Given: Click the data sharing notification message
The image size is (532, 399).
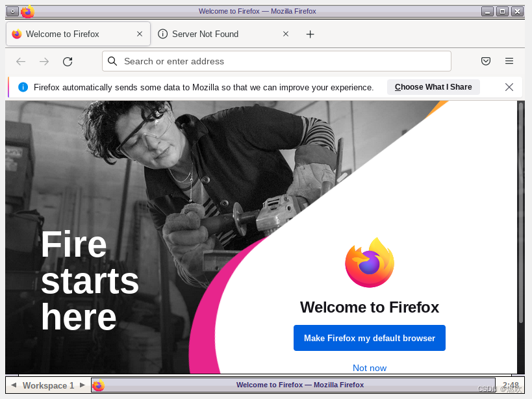Looking at the screenshot, I should [203, 88].
